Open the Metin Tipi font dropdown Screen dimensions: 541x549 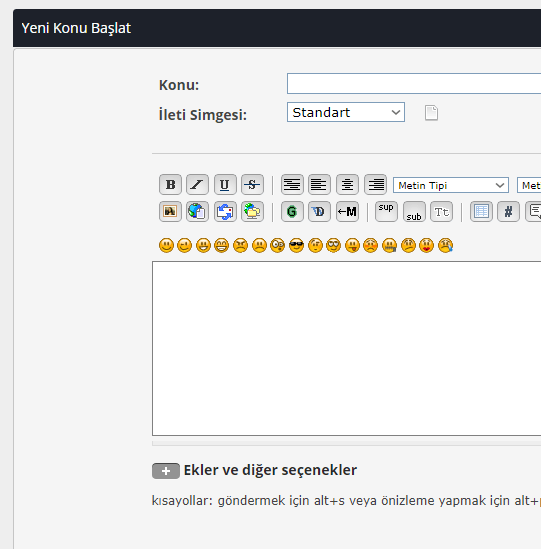[x=451, y=185]
